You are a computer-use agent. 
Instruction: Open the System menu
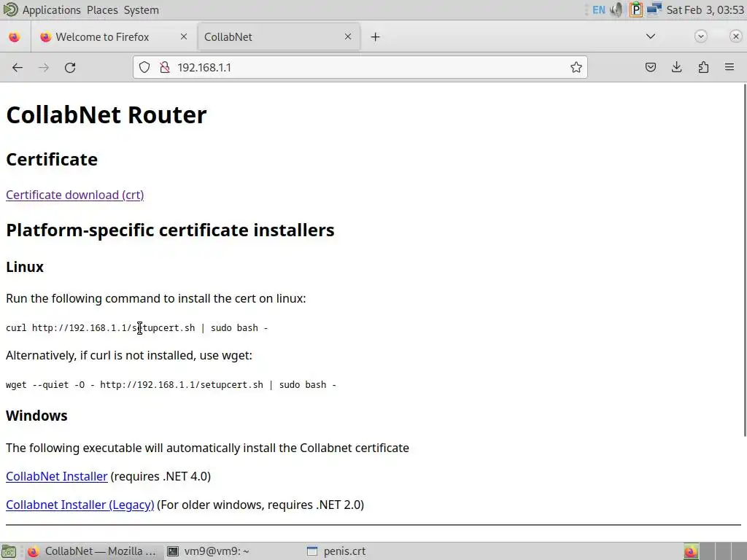point(141,10)
